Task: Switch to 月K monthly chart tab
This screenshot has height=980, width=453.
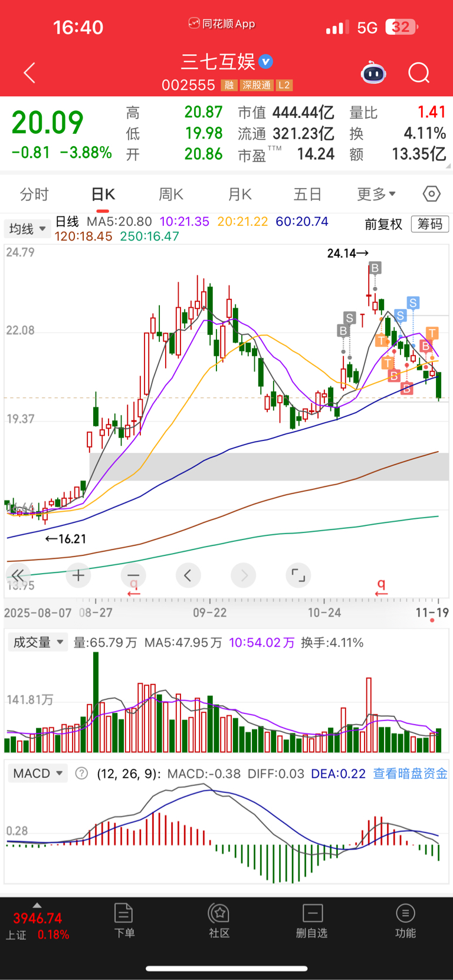Action: tap(239, 194)
